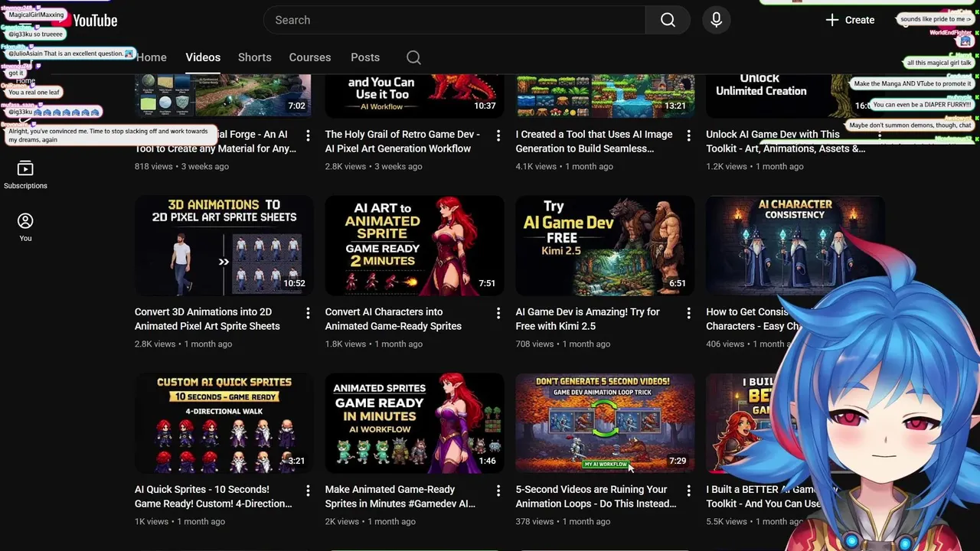Open the Try AI Game Dev Free thumbnail
Viewport: 980px width, 551px height.
(x=605, y=246)
